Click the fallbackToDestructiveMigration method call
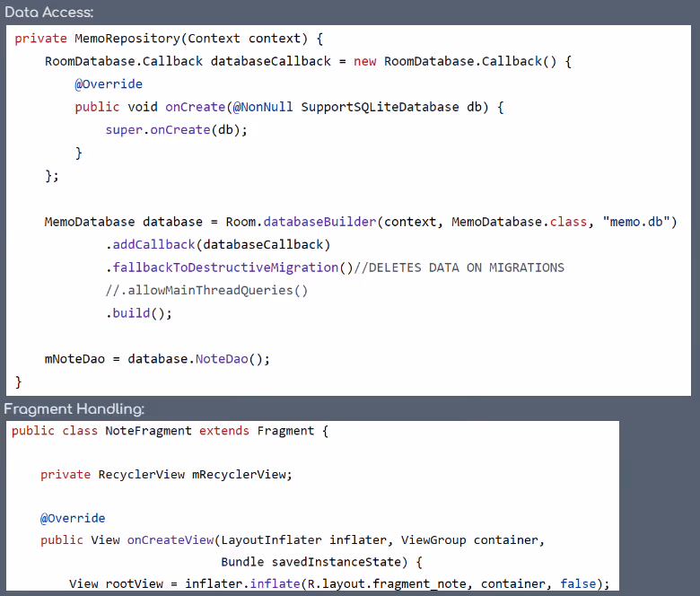Screen dimensions: 700x596 [226, 267]
